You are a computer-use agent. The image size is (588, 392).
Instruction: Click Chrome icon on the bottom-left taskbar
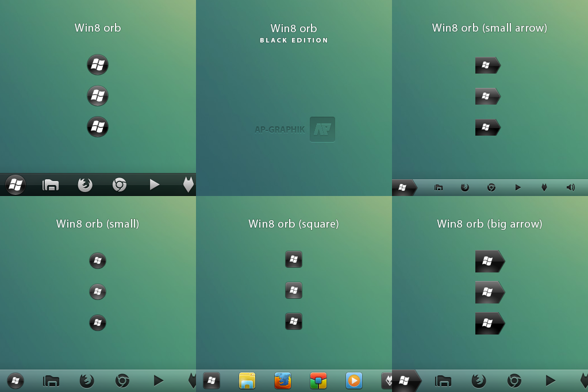coord(122,381)
